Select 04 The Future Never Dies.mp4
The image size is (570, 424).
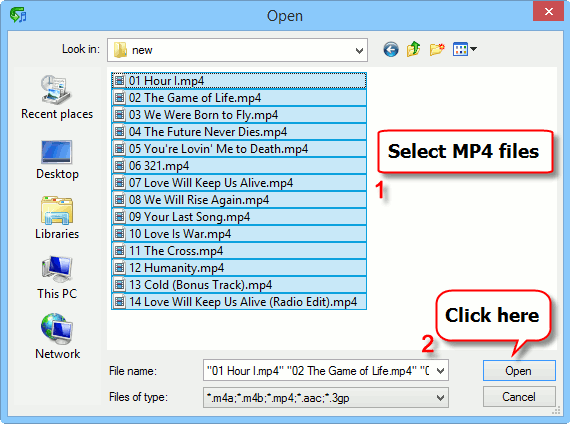(239, 132)
